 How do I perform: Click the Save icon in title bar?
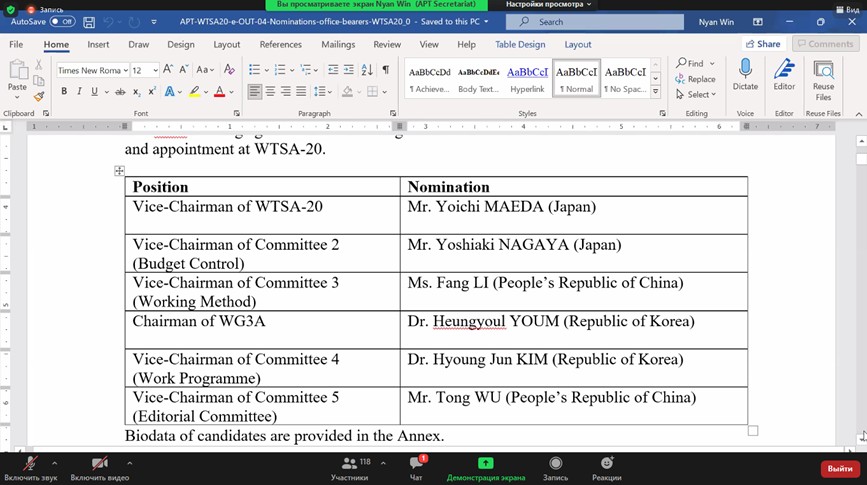(x=89, y=22)
